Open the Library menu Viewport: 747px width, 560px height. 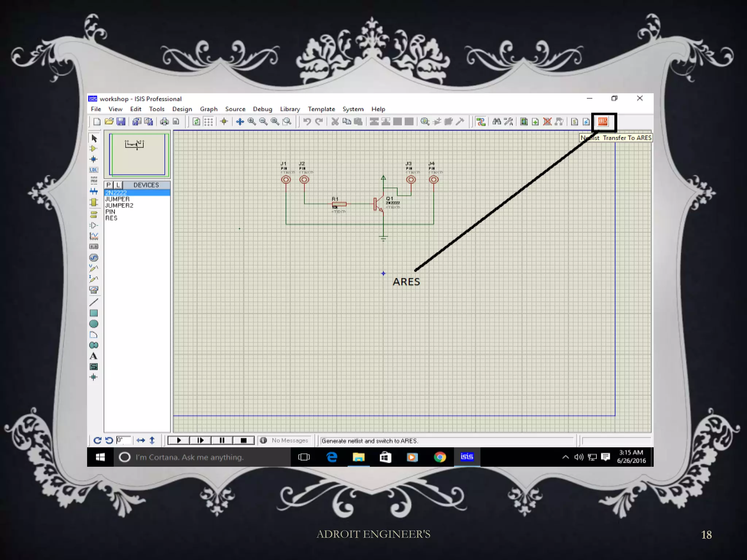coord(290,109)
